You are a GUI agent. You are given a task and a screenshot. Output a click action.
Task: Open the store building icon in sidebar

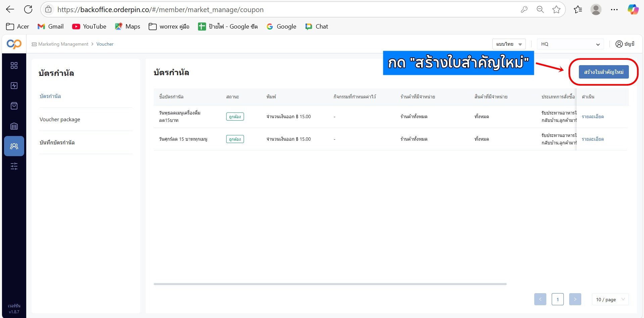tap(14, 126)
